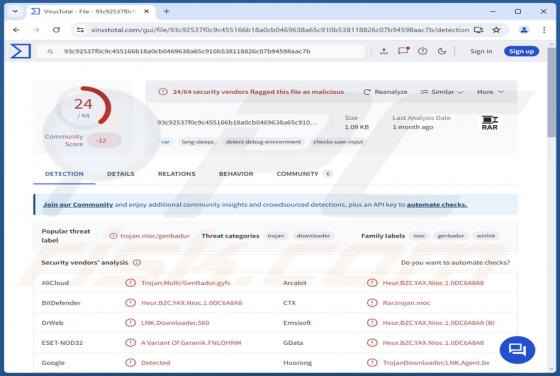Viewport: 560px width, 376px height.
Task: Expand the More dropdown
Action: pyautogui.click(x=490, y=92)
